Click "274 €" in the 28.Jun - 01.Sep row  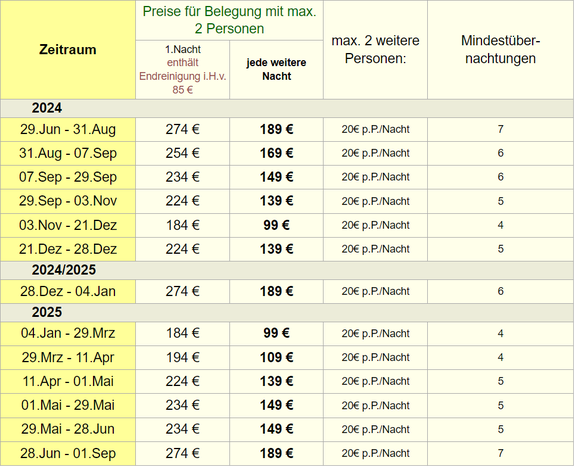tap(183, 453)
